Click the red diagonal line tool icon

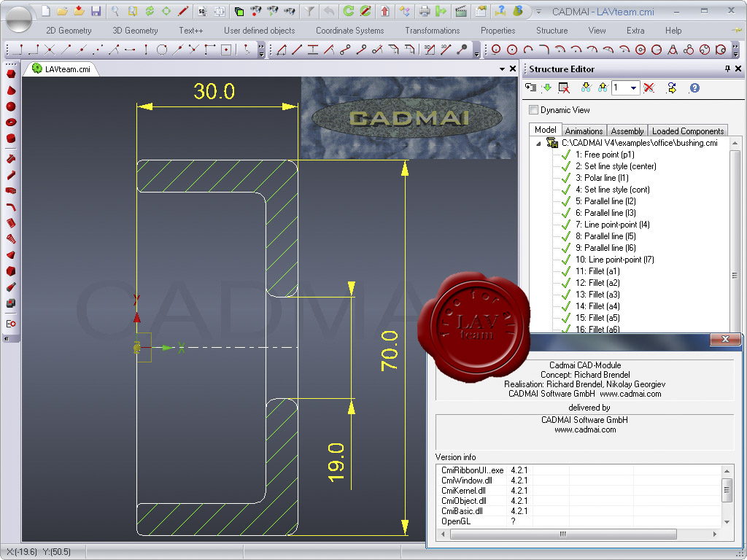tap(297, 50)
